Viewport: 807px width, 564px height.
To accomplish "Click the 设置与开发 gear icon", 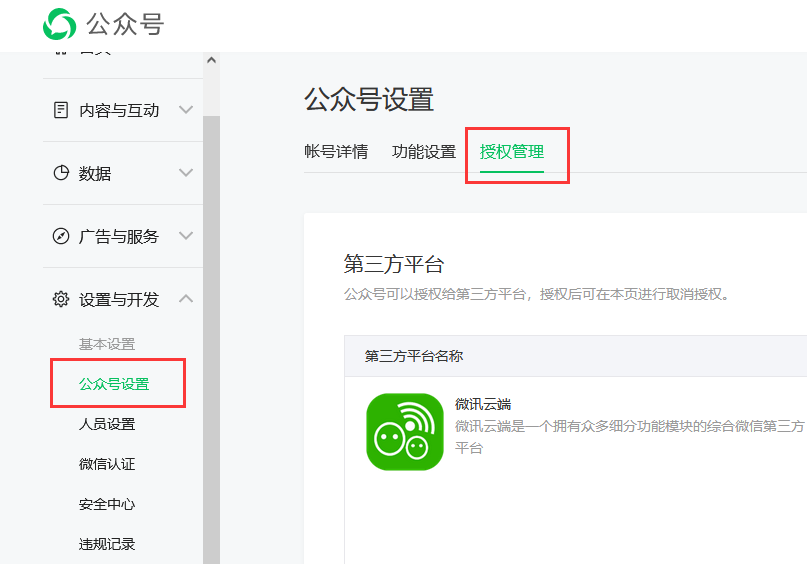I will (x=61, y=299).
